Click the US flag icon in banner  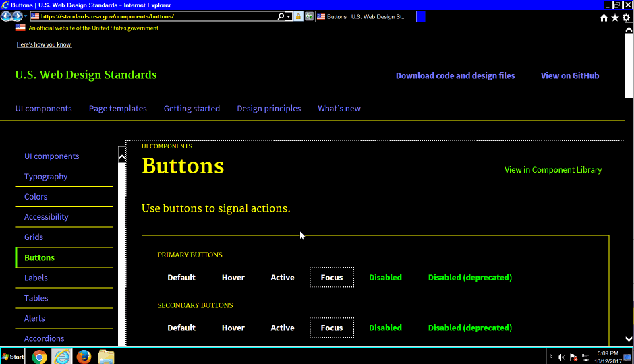[x=20, y=28]
